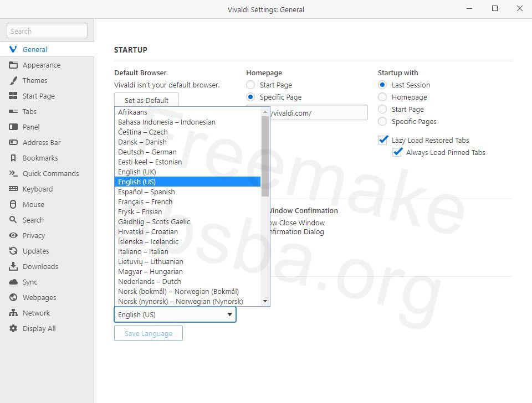Click the settings Search input field
Image resolution: width=532 pixels, height=403 pixels.
(47, 31)
